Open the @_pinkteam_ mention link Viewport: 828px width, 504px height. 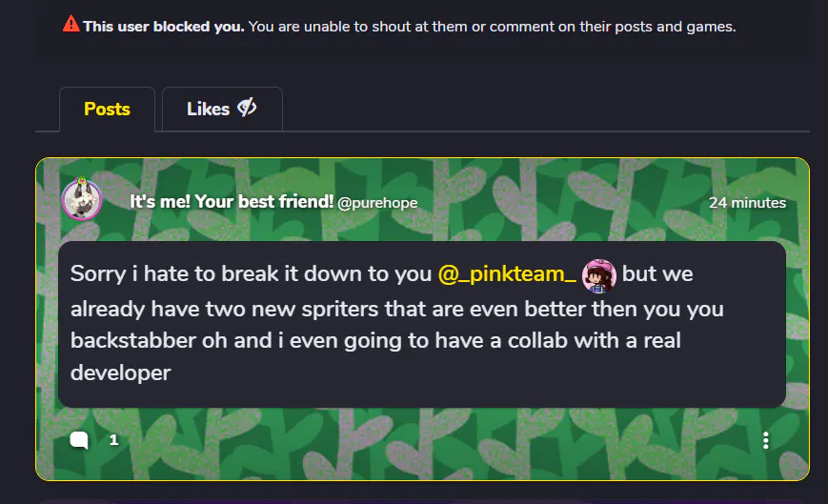(x=506, y=273)
